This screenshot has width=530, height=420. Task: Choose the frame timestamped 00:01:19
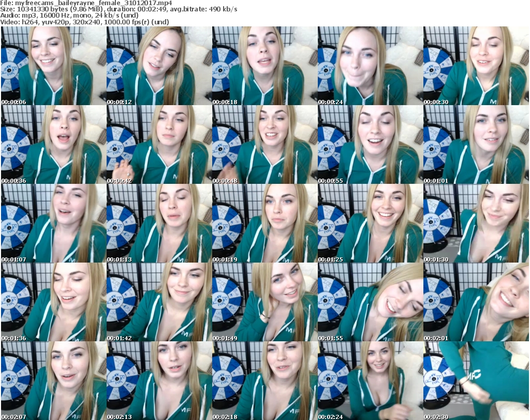pyautogui.click(x=264, y=223)
